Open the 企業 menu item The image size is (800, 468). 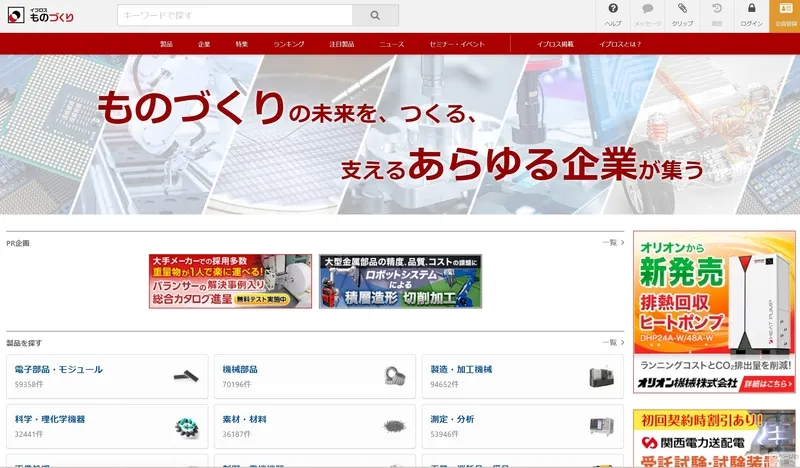point(204,44)
